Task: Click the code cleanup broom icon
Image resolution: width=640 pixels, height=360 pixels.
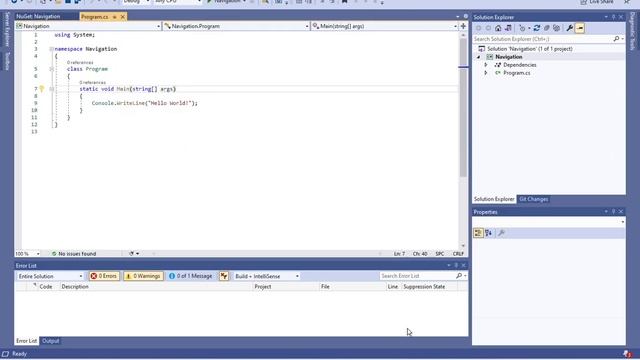Action: pyautogui.click(x=131, y=254)
